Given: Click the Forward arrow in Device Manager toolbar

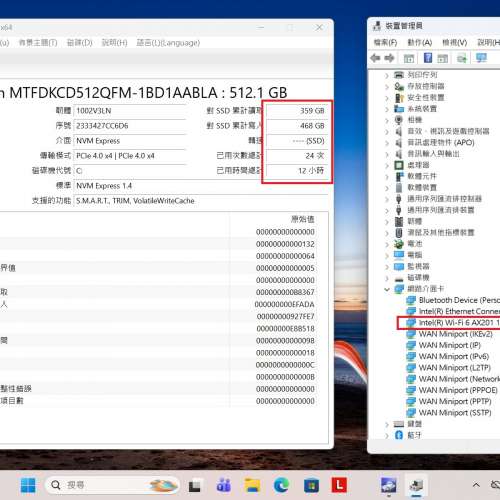Looking at the screenshot, I should [x=389, y=58].
